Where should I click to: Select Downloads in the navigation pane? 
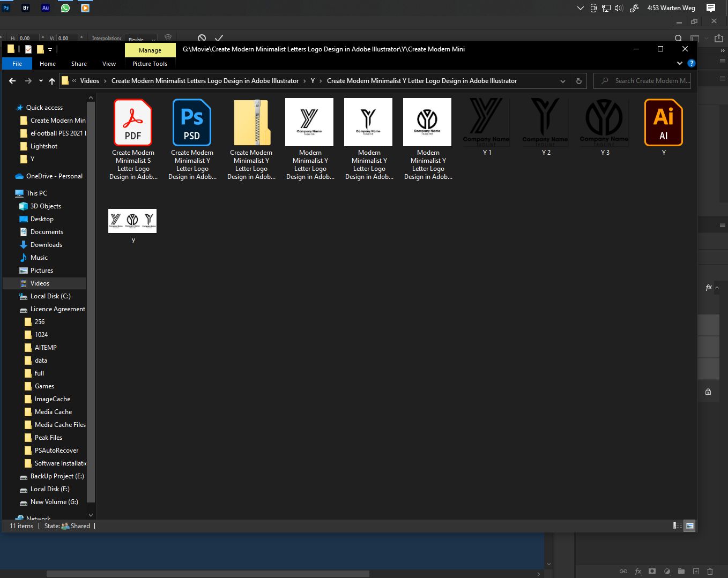[x=46, y=245]
